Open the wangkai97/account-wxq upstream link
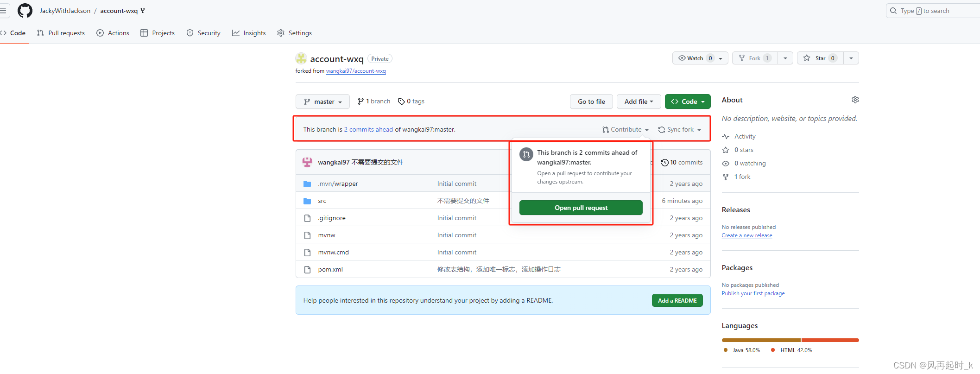 pos(356,71)
